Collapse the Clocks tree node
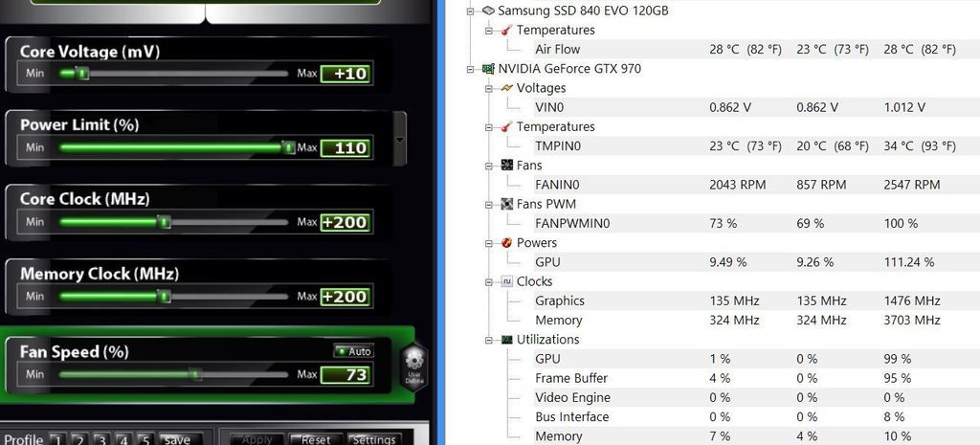 click(x=489, y=281)
